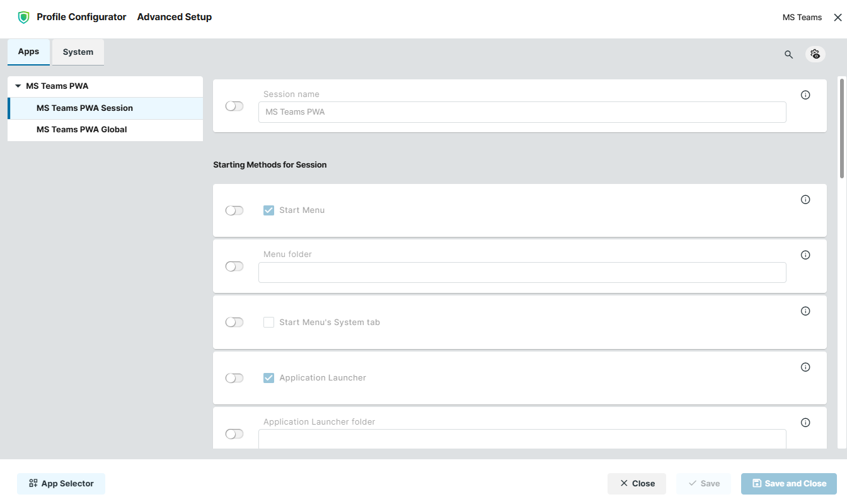Click the Application Launcher folder input field
This screenshot has height=504, width=847.
coord(522,439)
